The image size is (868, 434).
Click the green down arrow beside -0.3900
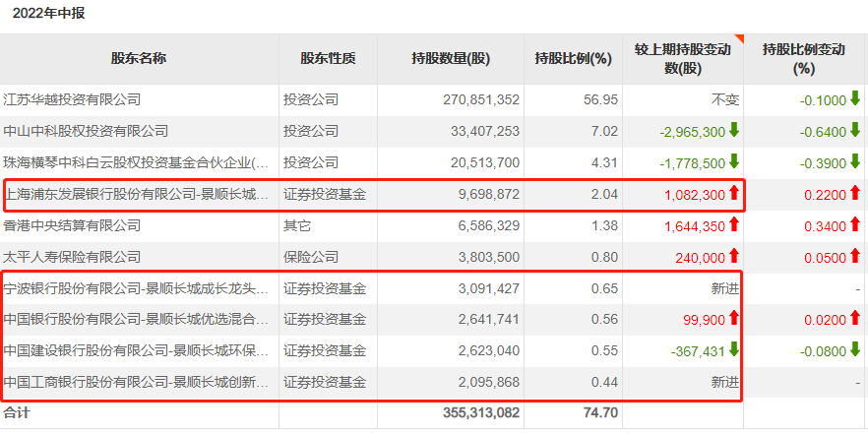tap(855, 161)
